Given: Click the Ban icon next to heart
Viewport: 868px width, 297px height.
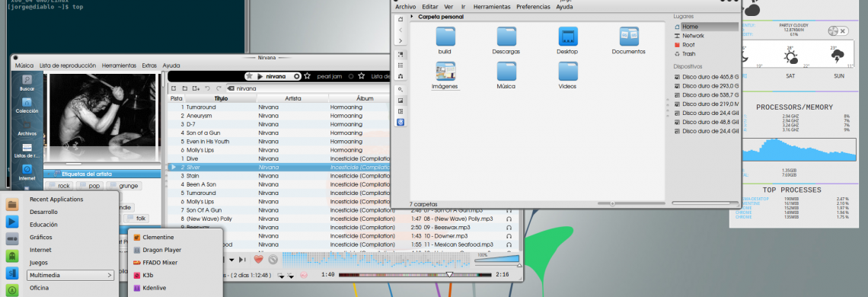Looking at the screenshot, I should click(x=273, y=259).
